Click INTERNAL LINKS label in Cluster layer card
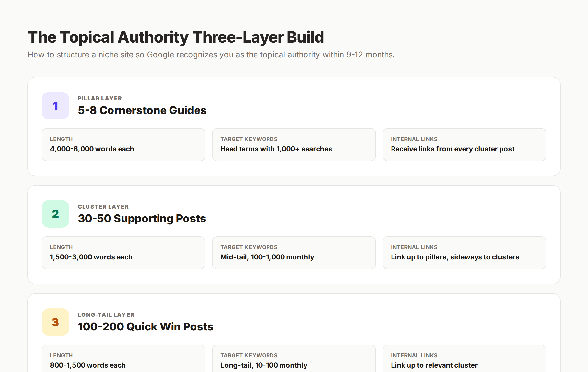Image resolution: width=588 pixels, height=372 pixels. pyautogui.click(x=414, y=247)
